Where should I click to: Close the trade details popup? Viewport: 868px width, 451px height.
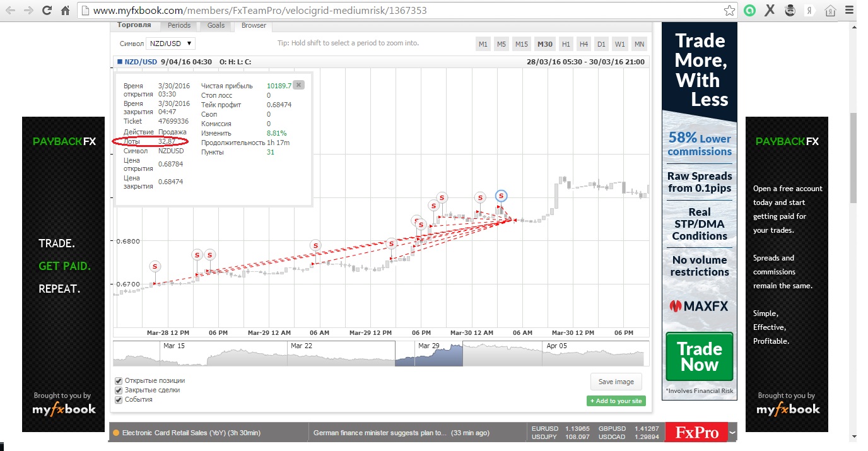299,85
